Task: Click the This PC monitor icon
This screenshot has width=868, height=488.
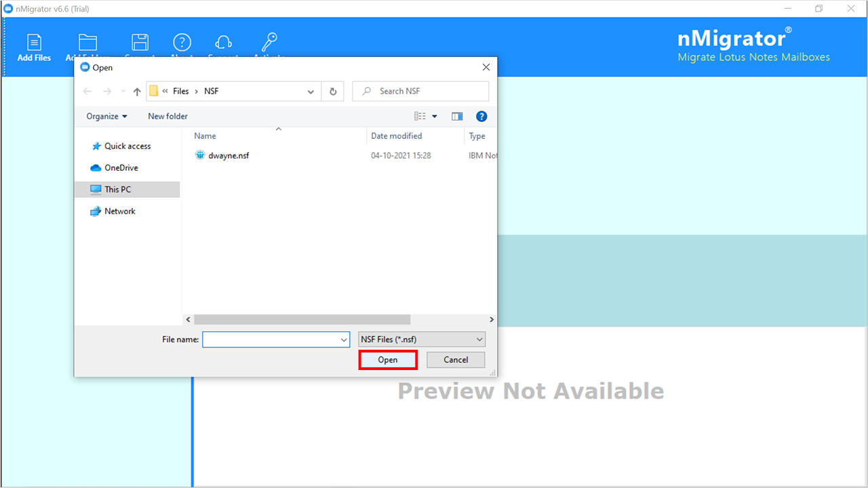Action: click(x=96, y=190)
